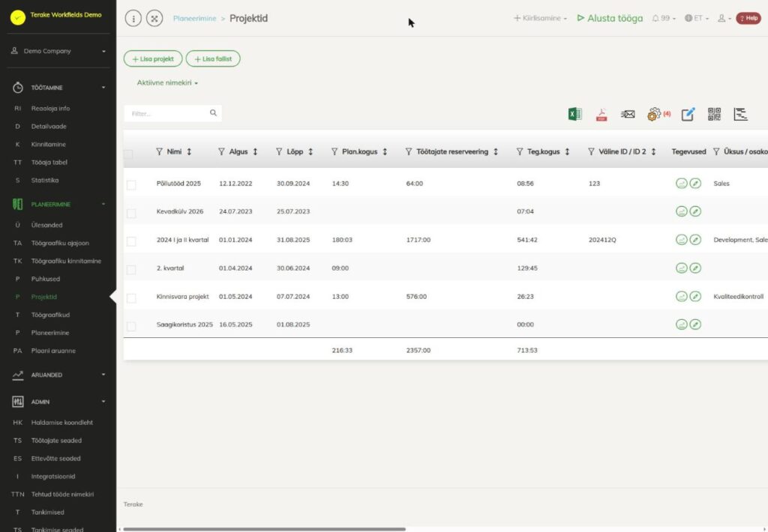This screenshot has height=532, width=768.
Task: Click the blue edit note icon
Action: pos(688,114)
